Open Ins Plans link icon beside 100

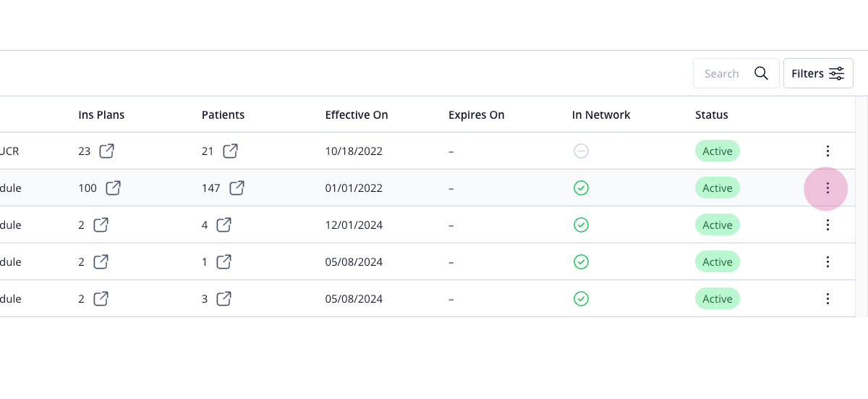tap(113, 188)
